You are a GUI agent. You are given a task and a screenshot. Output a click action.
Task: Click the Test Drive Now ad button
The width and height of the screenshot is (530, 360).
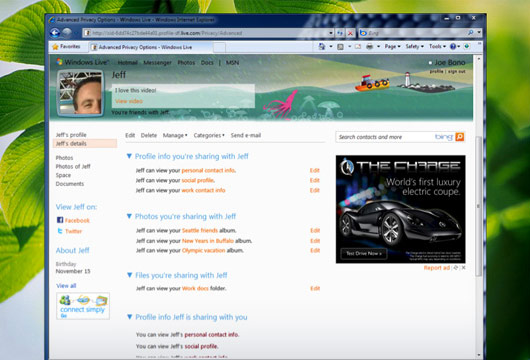364,253
